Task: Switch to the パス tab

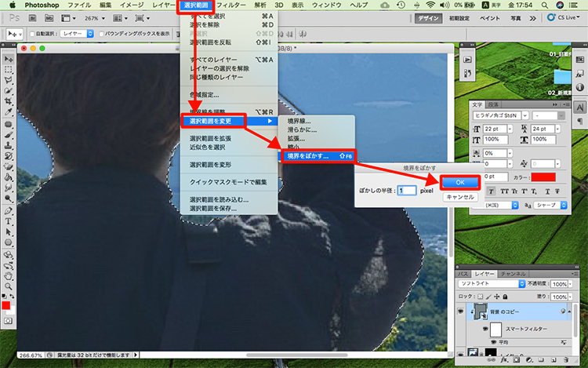Action: [x=463, y=274]
